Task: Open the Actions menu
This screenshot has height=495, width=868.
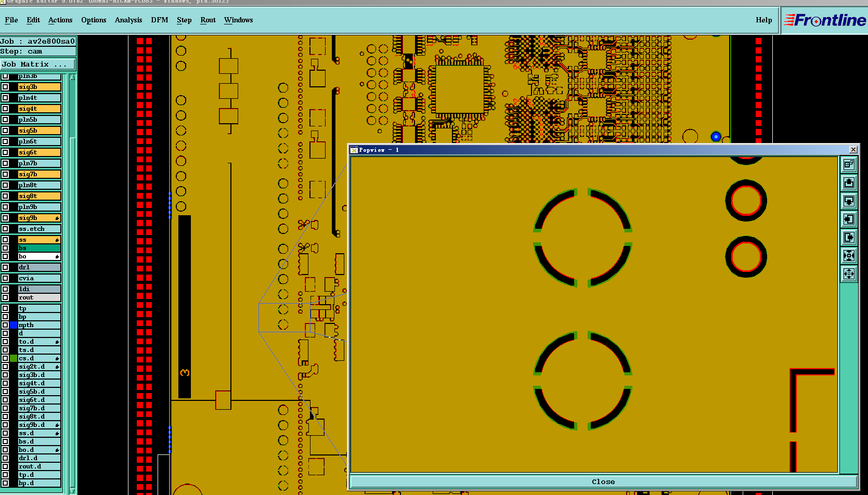Action: pyautogui.click(x=60, y=20)
